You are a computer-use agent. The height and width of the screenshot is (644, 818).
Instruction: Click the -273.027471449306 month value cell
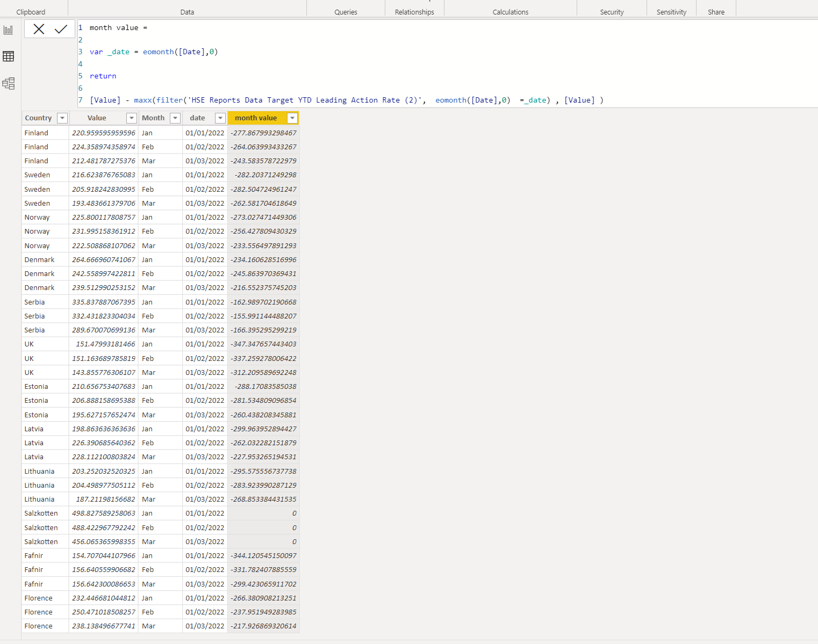263,218
